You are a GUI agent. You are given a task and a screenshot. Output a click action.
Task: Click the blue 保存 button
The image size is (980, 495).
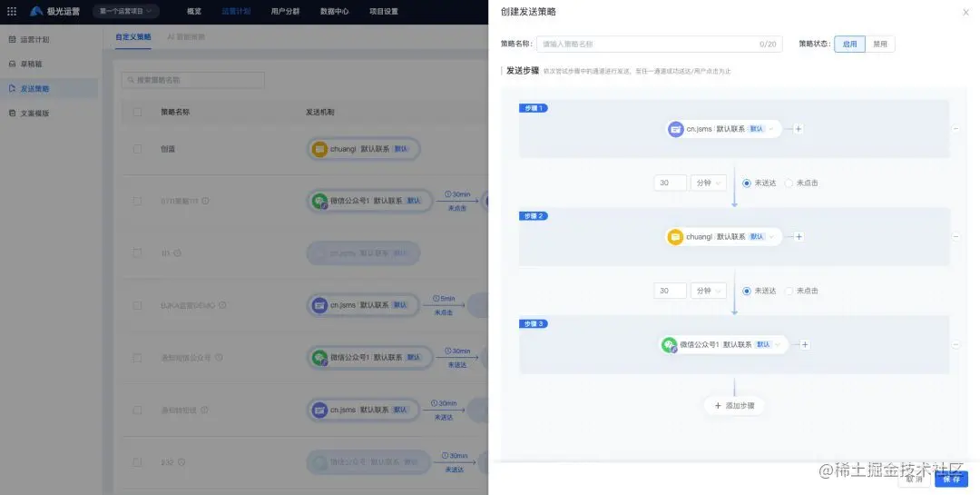951,479
